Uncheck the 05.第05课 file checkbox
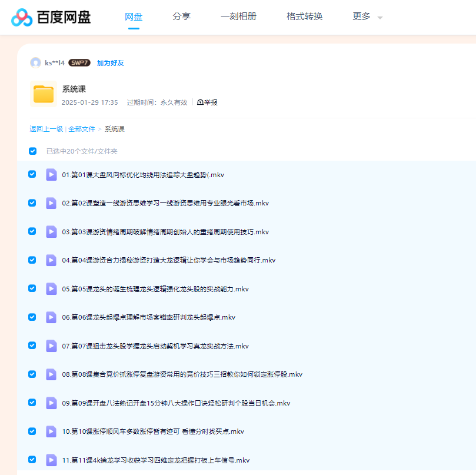This screenshot has height=475, width=476. [32, 288]
